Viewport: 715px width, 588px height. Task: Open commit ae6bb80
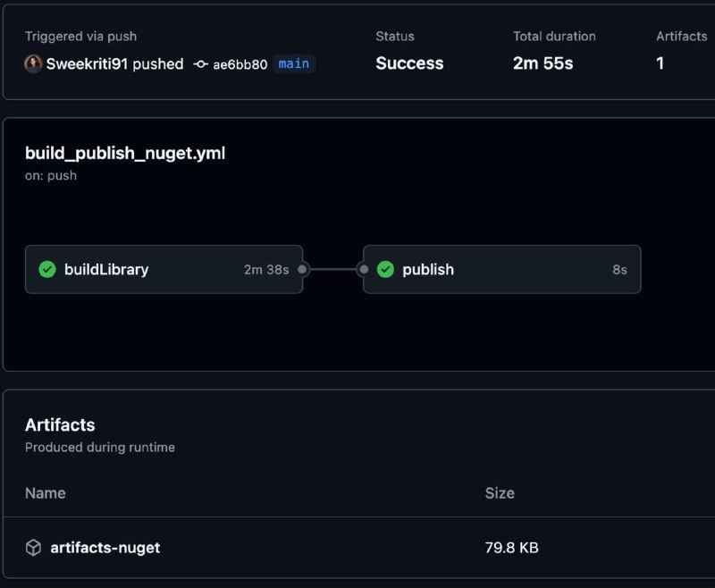coord(240,64)
